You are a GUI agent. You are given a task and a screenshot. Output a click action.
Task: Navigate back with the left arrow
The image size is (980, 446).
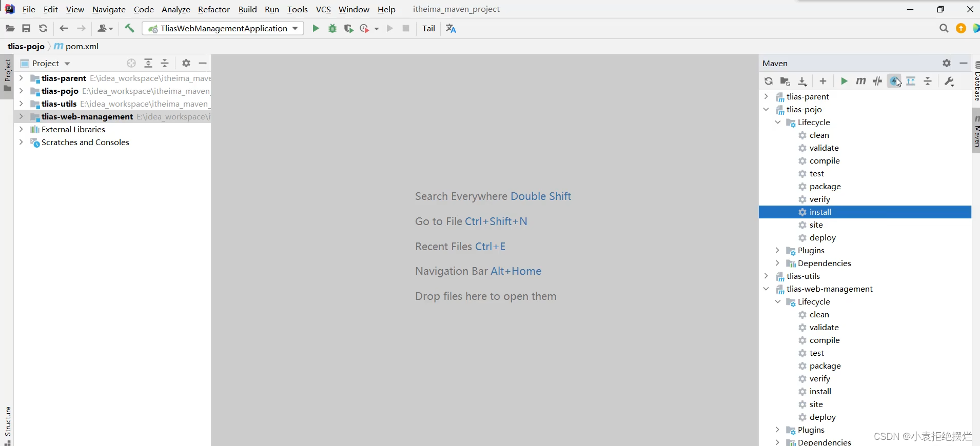pos(64,29)
